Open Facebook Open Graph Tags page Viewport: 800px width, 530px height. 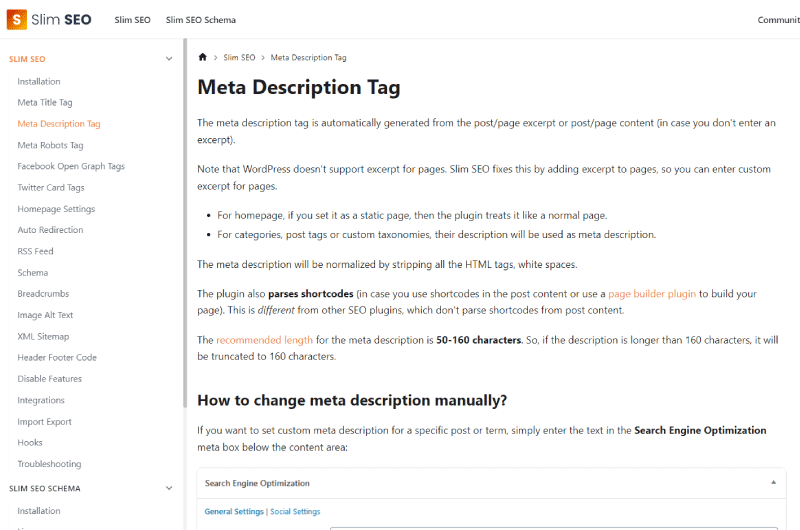(x=71, y=166)
